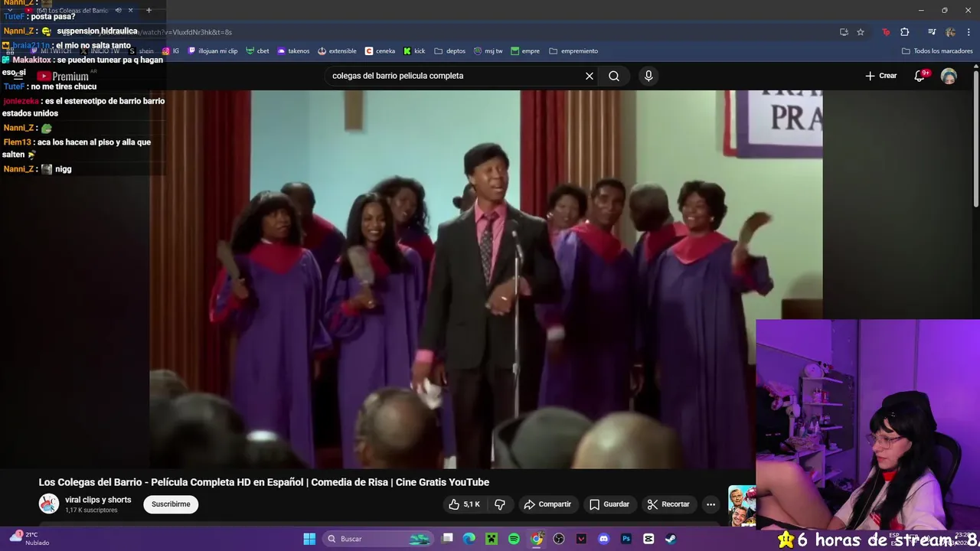Screen dimensions: 980x551
Task: Open Chrome three-dot menu
Action: click(x=969, y=32)
